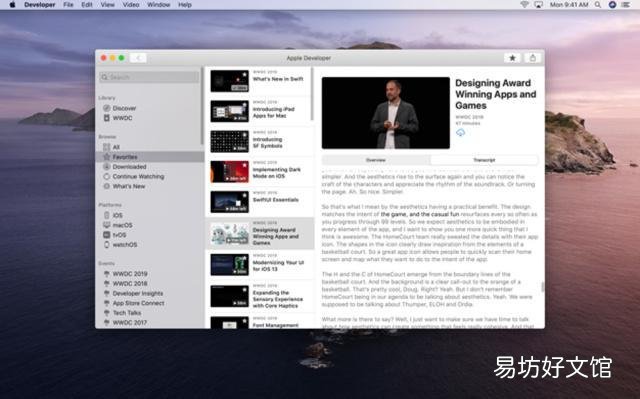This screenshot has height=399, width=640.
Task: Click the WWDC 2017 event icon
Action: [107, 322]
